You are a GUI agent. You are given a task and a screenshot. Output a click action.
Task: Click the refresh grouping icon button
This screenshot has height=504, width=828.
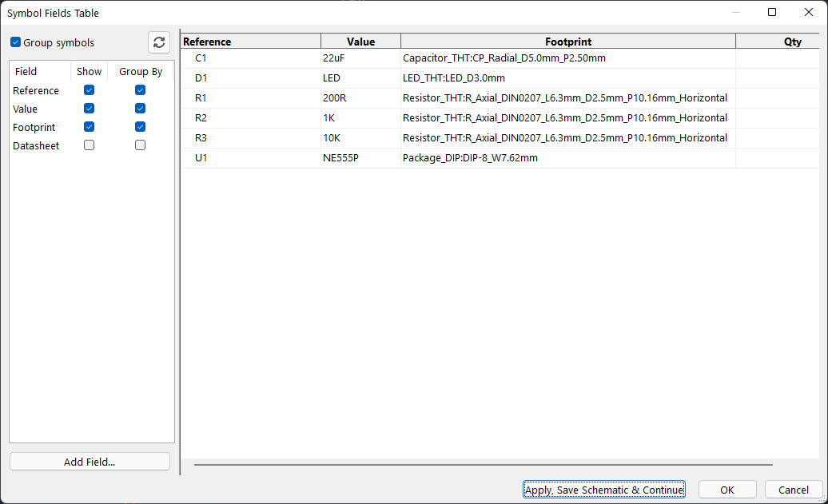pyautogui.click(x=159, y=42)
